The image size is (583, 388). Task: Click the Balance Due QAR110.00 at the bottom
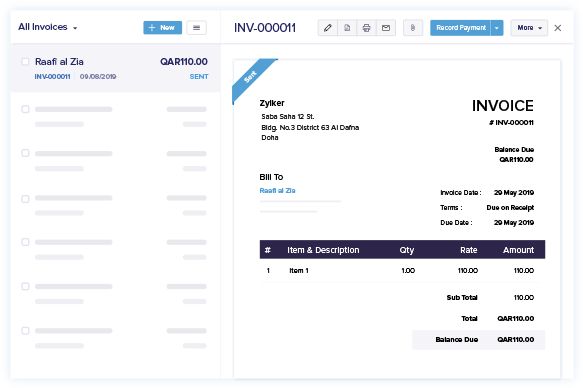coord(479,340)
